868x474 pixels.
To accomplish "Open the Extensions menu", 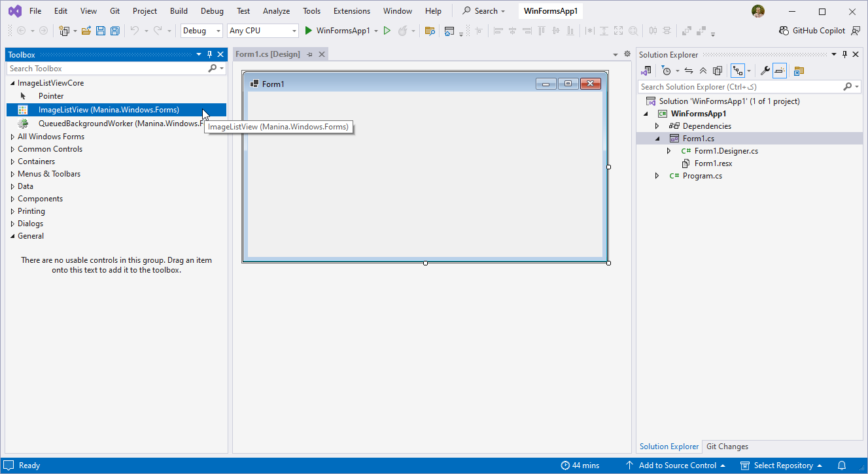I will point(352,11).
